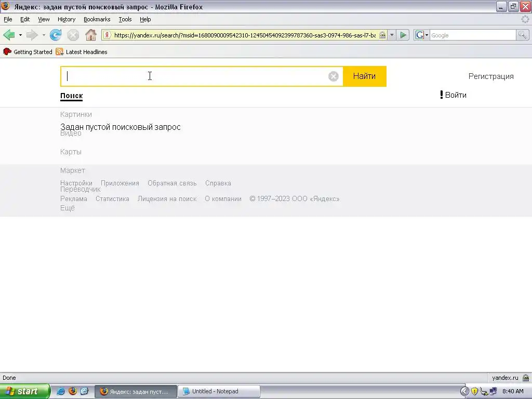Open the Обратная связь footer link
532x399 pixels.
[172, 183]
